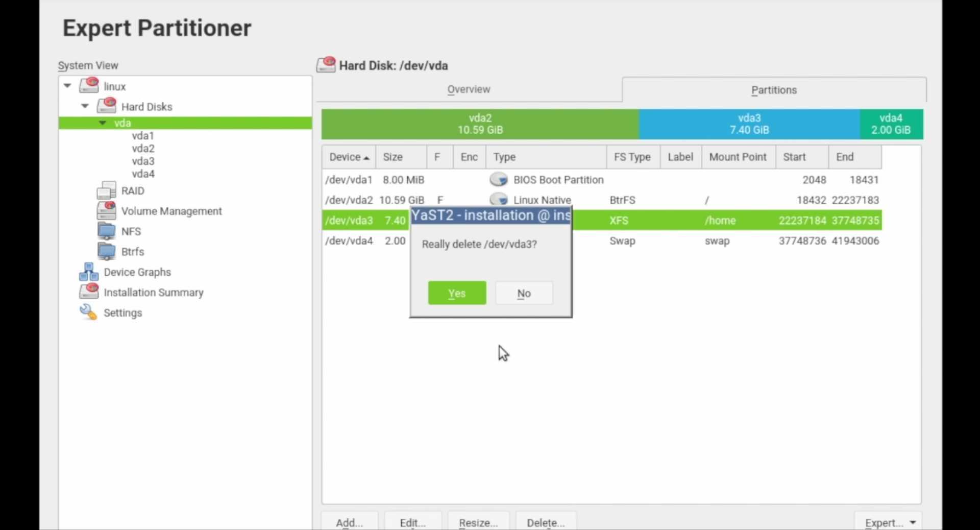Viewport: 980px width, 530px height.
Task: Select vda3 in the System View tree
Action: (143, 161)
